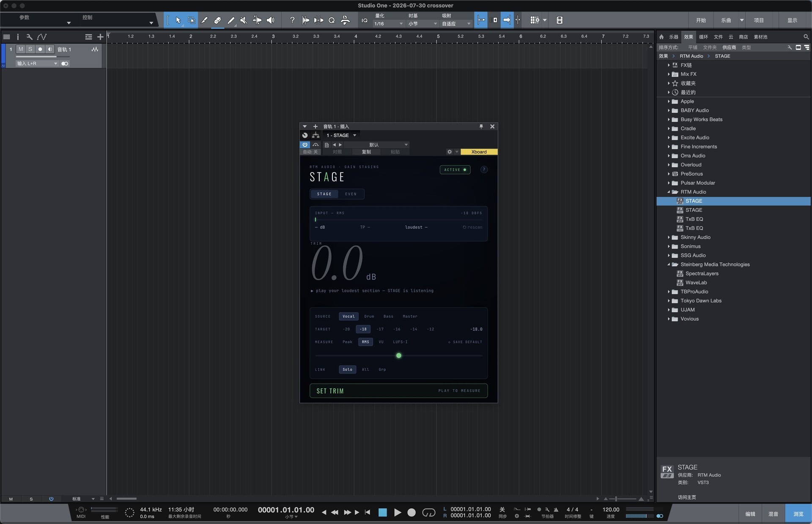The height and width of the screenshot is (524, 812).
Task: Open plugin settings gear icon
Action: coord(450,152)
